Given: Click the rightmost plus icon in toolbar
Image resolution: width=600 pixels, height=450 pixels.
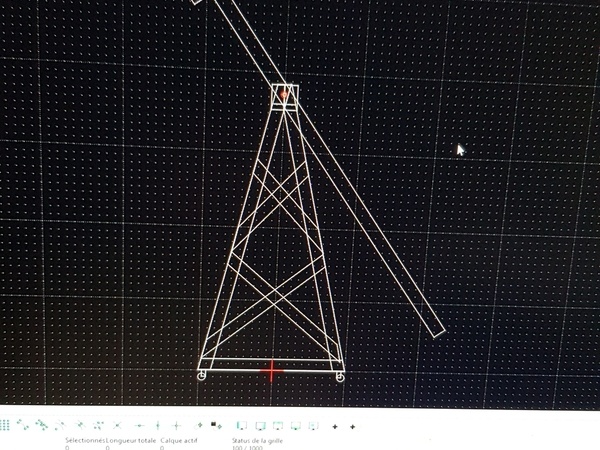Looking at the screenshot, I should (352, 427).
